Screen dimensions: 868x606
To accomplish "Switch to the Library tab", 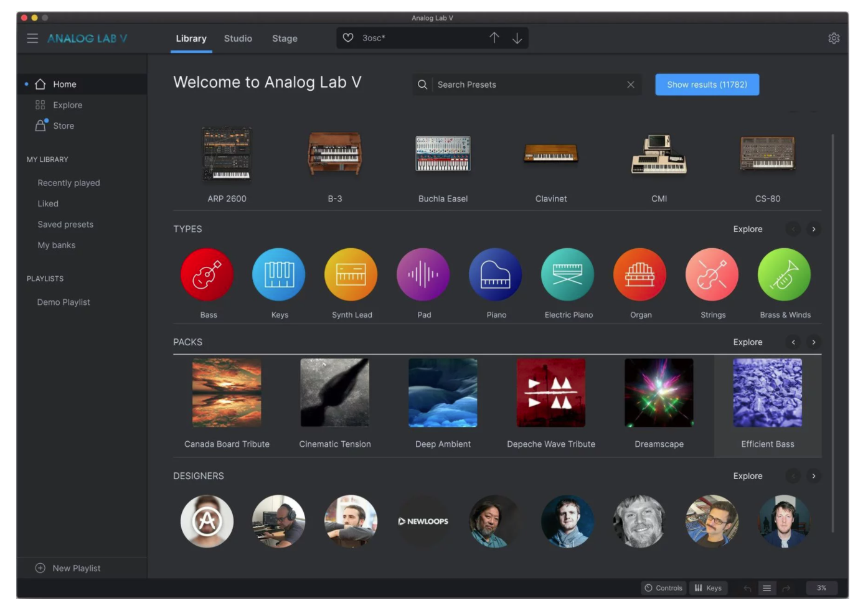I will pyautogui.click(x=191, y=39).
